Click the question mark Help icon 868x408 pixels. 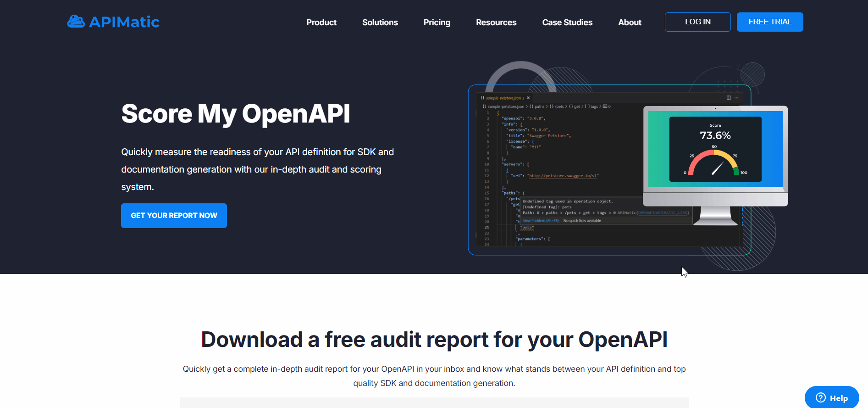click(x=821, y=398)
